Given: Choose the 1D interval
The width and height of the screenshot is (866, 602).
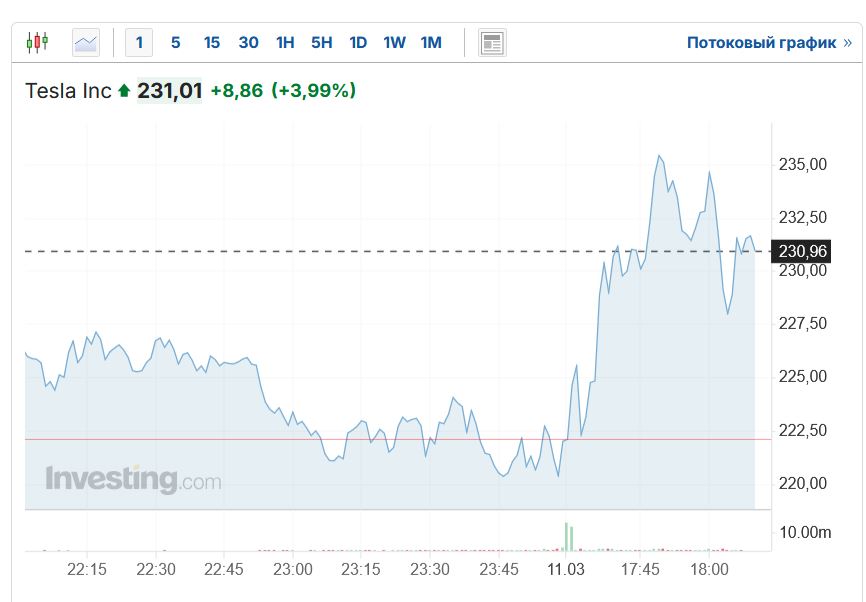Looking at the screenshot, I should (358, 43).
